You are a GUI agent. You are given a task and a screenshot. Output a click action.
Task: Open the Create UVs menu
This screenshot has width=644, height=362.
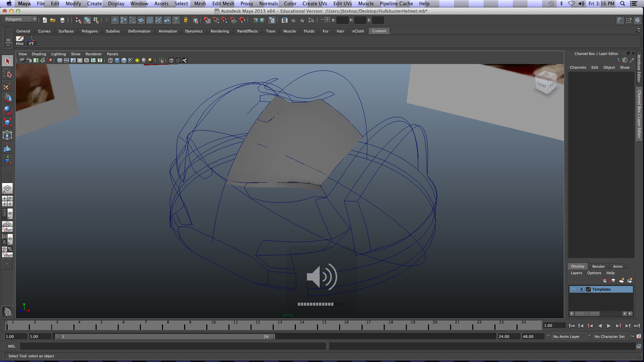coord(315,3)
